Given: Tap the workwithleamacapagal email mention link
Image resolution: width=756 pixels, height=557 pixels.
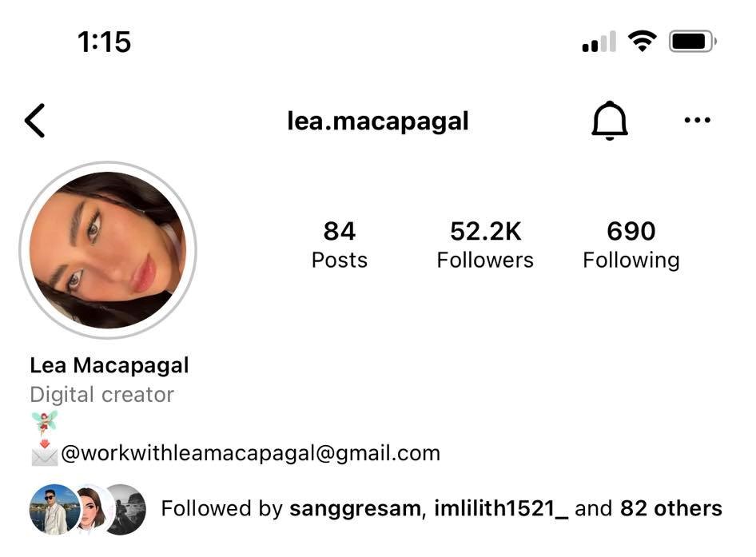Looking at the screenshot, I should tap(251, 453).
